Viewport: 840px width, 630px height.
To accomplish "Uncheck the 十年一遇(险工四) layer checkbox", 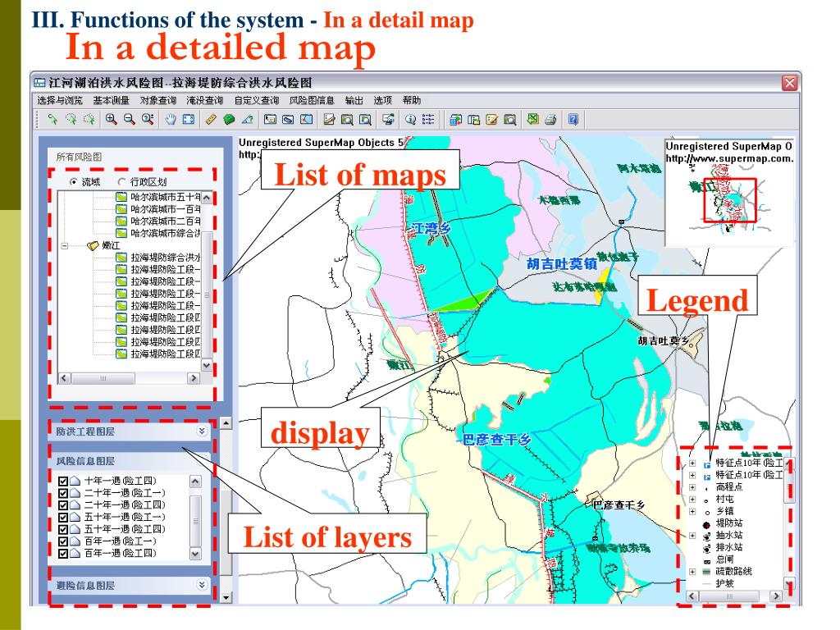I will 62,481.
